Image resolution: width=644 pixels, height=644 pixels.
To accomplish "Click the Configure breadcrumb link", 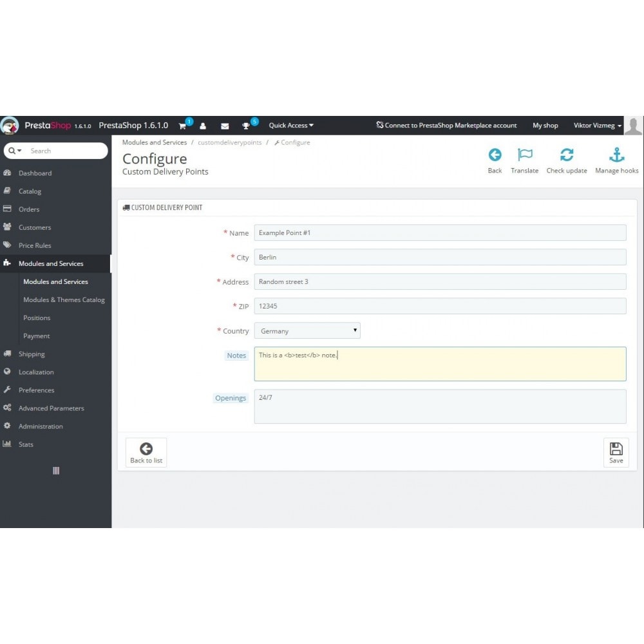I will (292, 142).
